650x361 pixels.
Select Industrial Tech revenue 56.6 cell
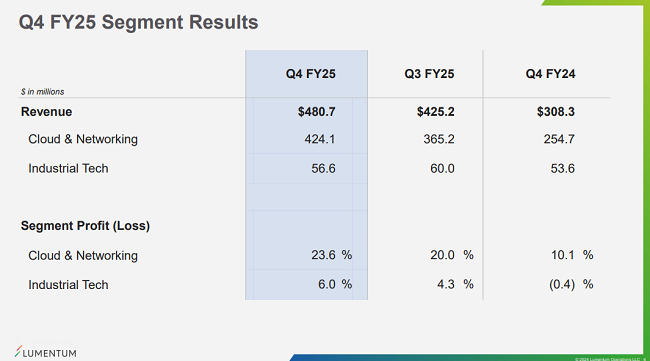(323, 169)
